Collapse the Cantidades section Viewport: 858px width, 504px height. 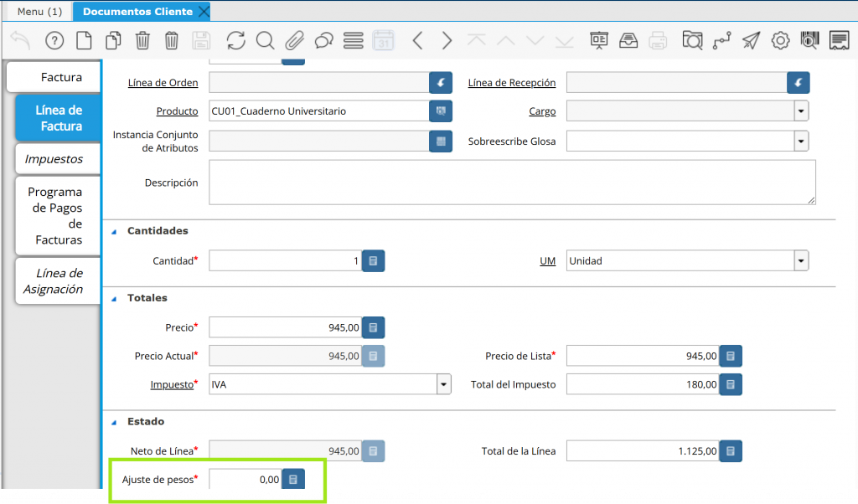[x=114, y=232]
